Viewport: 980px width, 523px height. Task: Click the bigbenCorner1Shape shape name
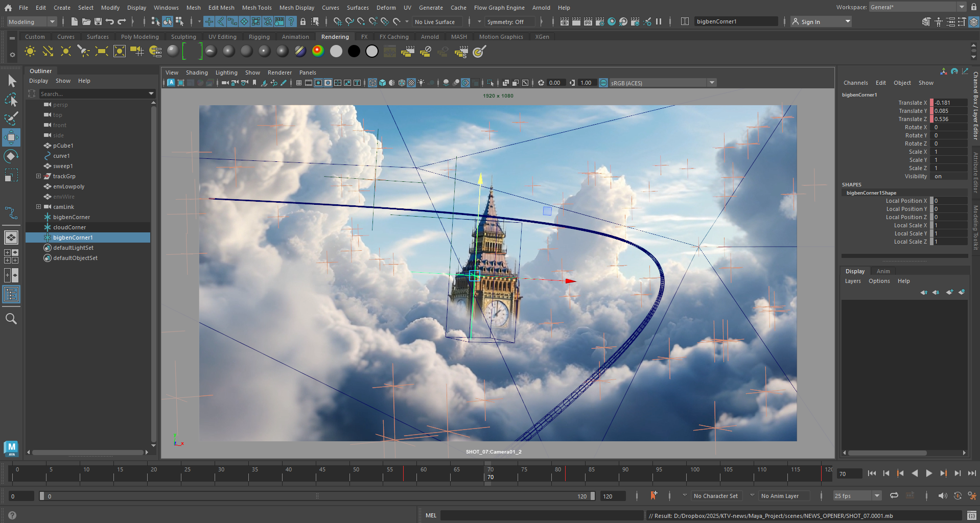point(871,193)
